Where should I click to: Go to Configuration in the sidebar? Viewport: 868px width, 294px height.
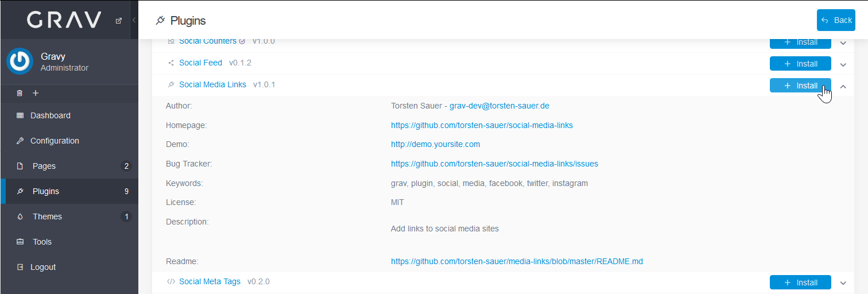(x=55, y=141)
